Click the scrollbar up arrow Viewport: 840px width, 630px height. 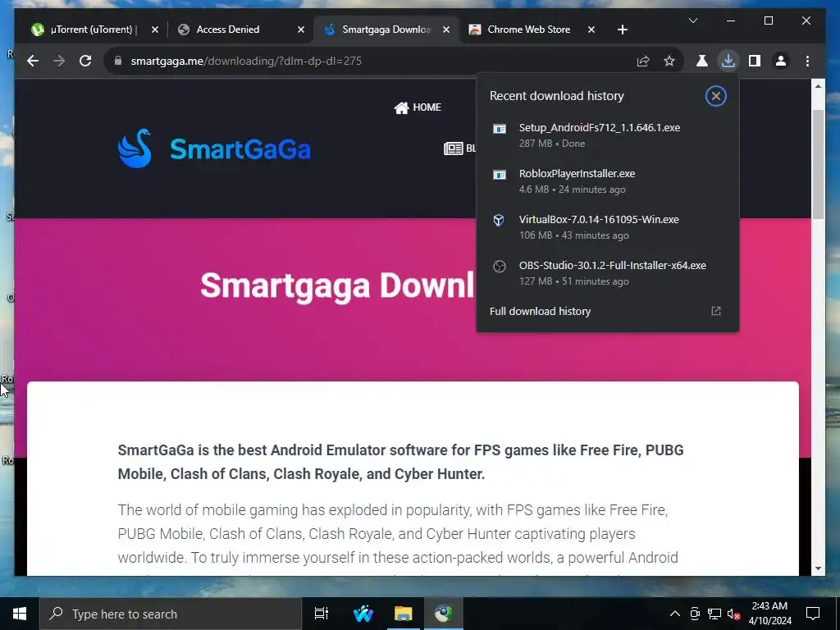818,85
